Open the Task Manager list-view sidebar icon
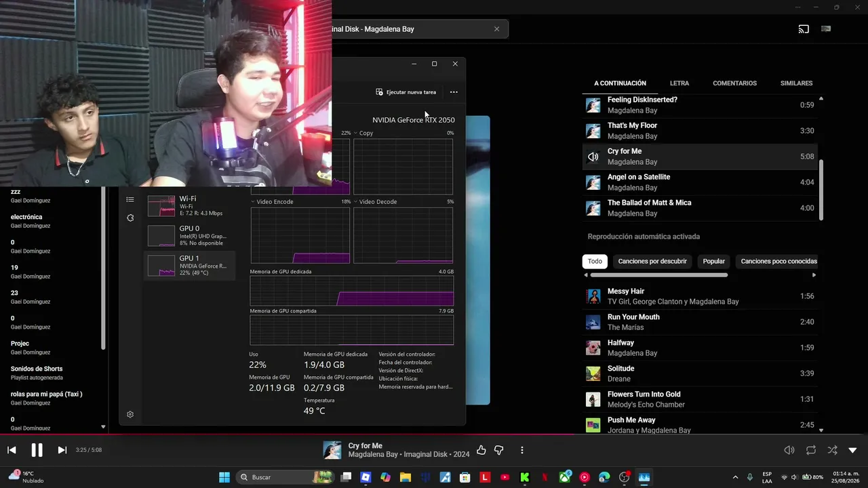Screen dimensions: 868x488 (130, 199)
